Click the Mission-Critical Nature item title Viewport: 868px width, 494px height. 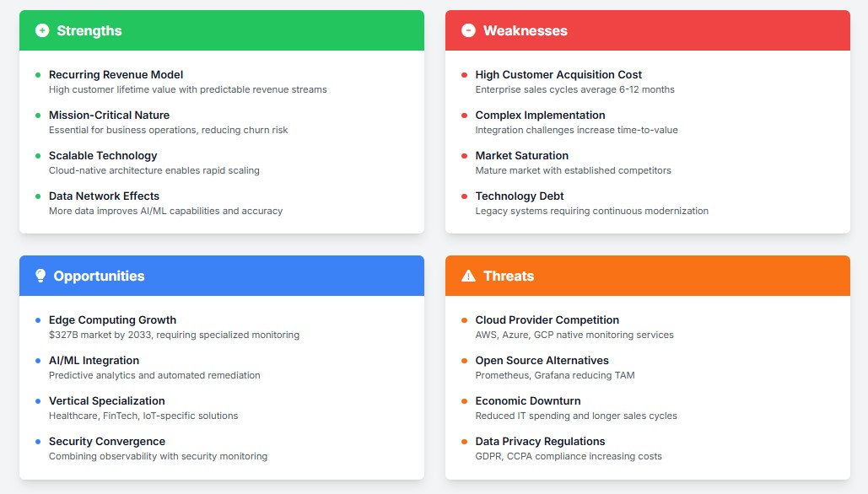point(109,115)
